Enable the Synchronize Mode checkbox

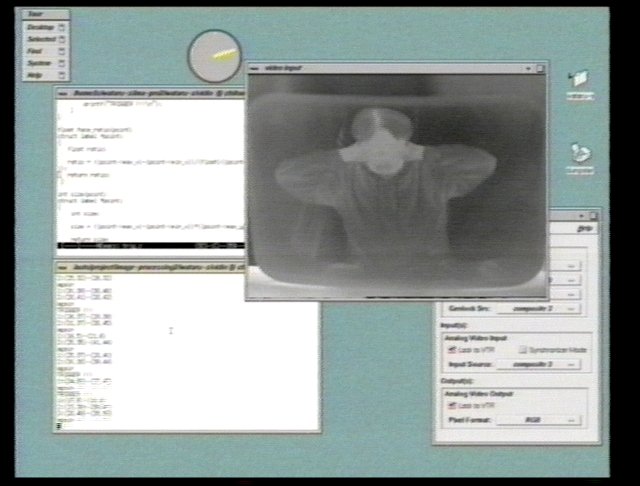pos(522,350)
